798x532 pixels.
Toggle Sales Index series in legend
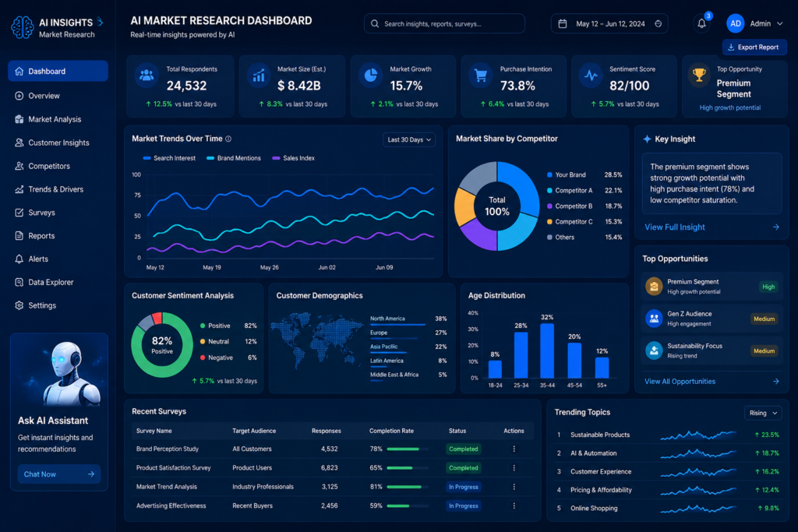click(294, 158)
